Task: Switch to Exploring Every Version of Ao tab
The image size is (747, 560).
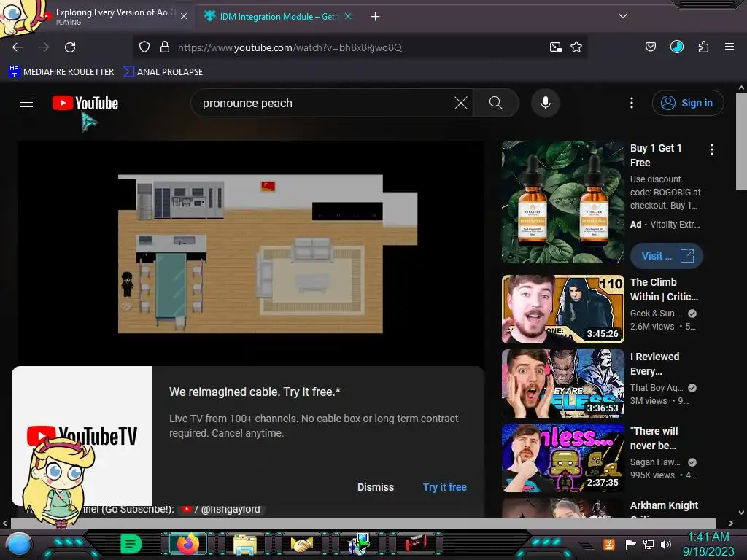Action: (116, 16)
